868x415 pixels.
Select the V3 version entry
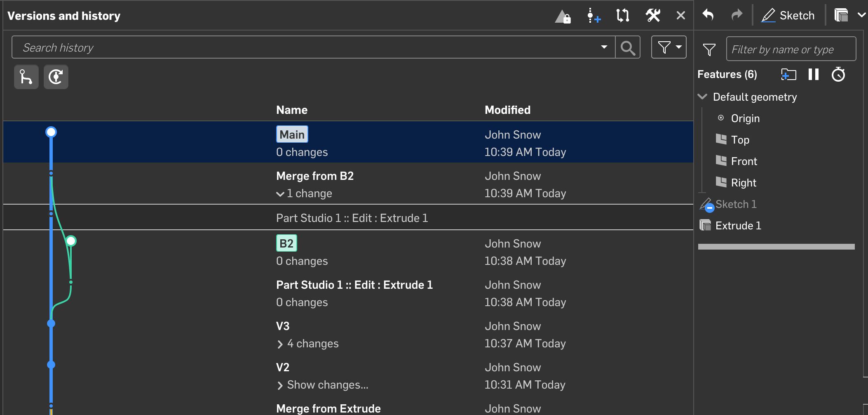point(283,326)
